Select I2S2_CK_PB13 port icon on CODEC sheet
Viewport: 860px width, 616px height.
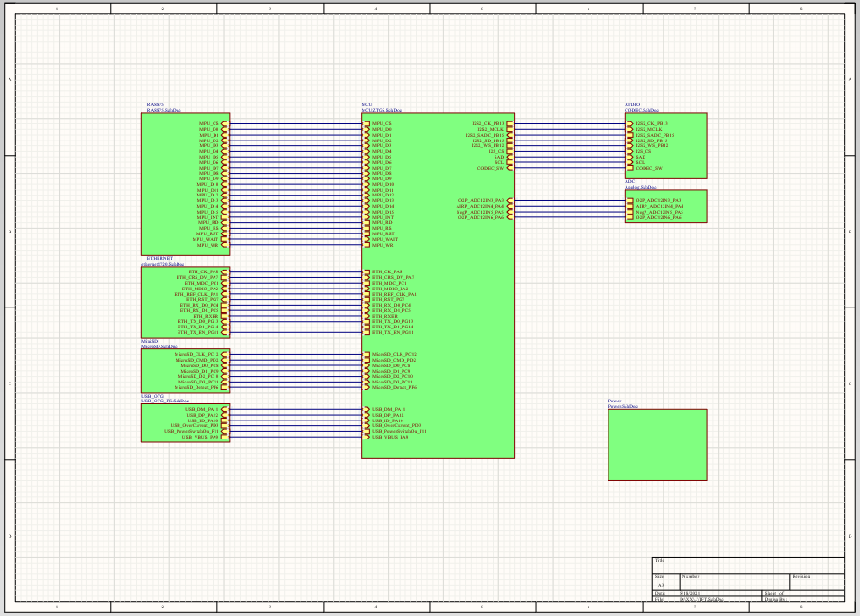click(x=629, y=124)
